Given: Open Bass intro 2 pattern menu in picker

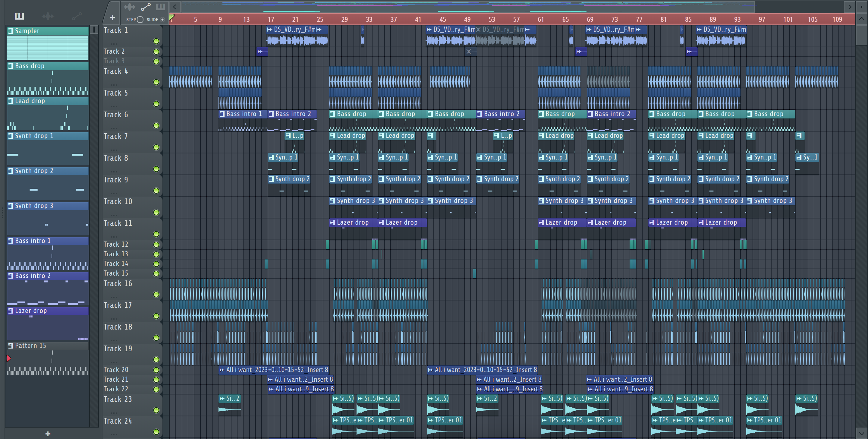Looking at the screenshot, I should click(x=11, y=276).
